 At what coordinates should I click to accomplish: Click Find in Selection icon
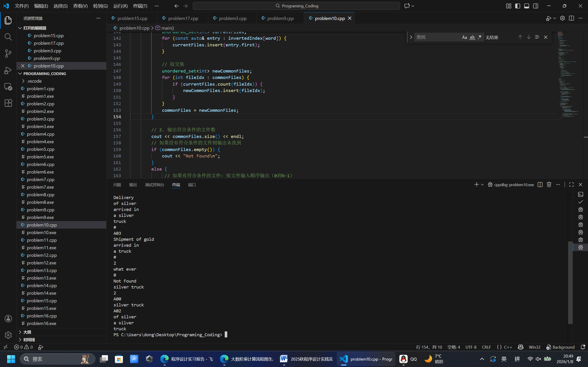[537, 37]
